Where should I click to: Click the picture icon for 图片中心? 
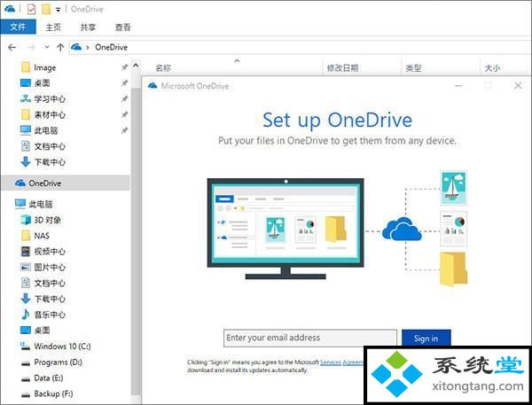click(26, 267)
